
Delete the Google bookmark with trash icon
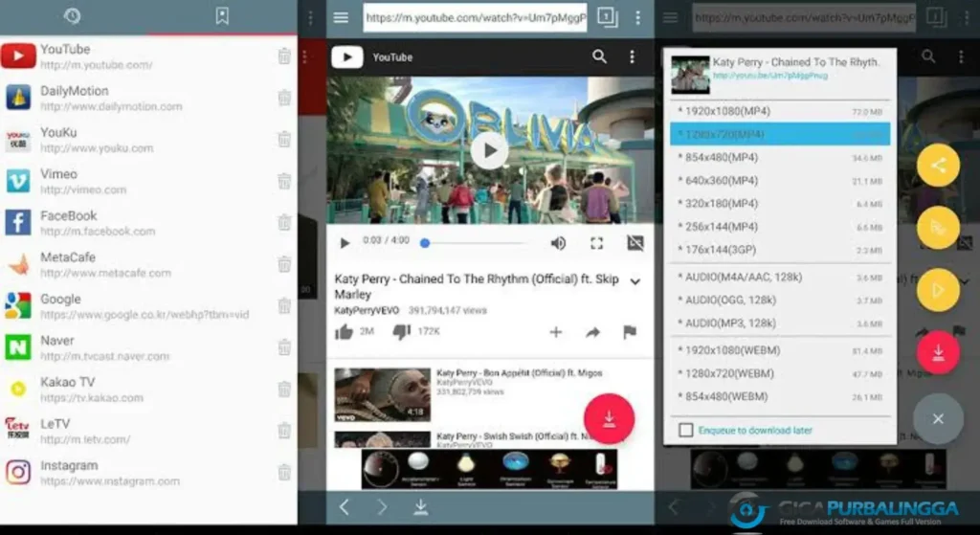(284, 305)
